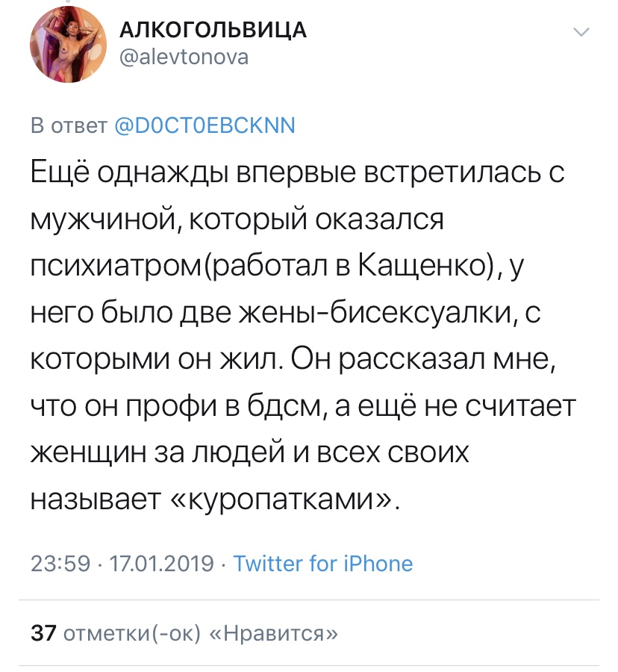View the «Нравится» likes list
618x672 pixels.
(273, 633)
